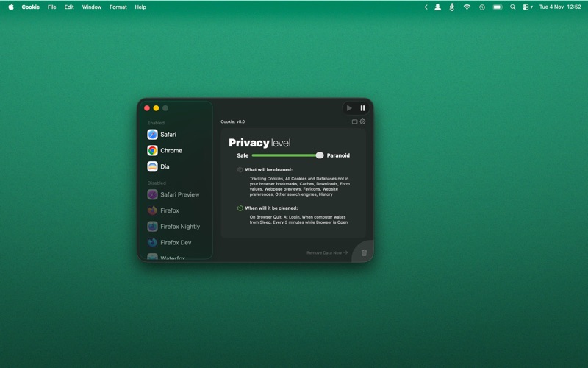Screen dimensions: 588x368
Task: Click the Wi-Fi icon in menu bar
Action: pos(467,7)
